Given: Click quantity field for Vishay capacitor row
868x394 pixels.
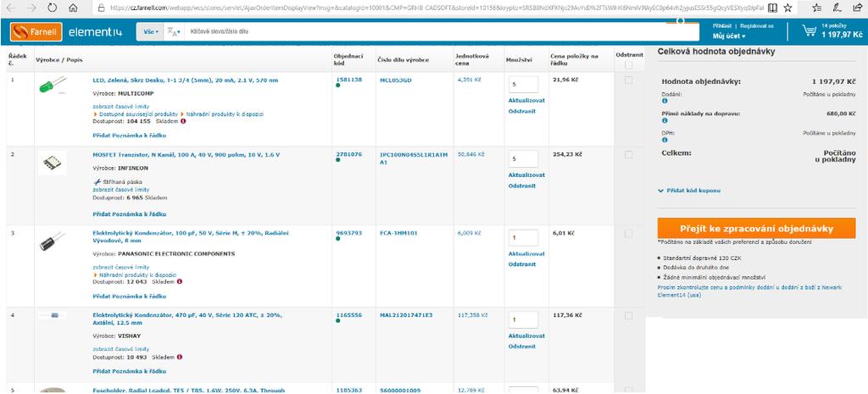Looking at the screenshot, I should [523, 319].
